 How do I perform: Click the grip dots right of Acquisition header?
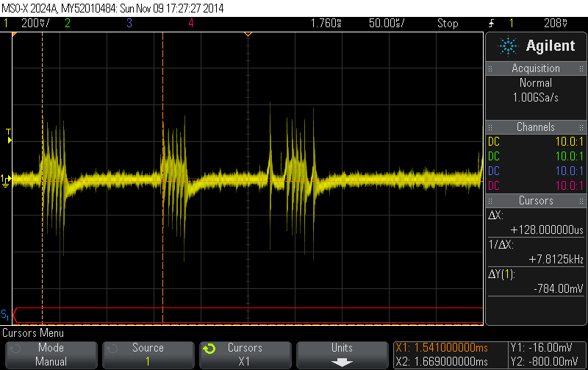(581, 68)
